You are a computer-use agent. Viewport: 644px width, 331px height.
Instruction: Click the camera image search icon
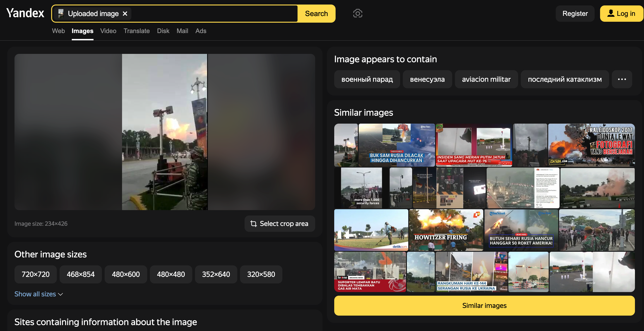[x=358, y=14]
